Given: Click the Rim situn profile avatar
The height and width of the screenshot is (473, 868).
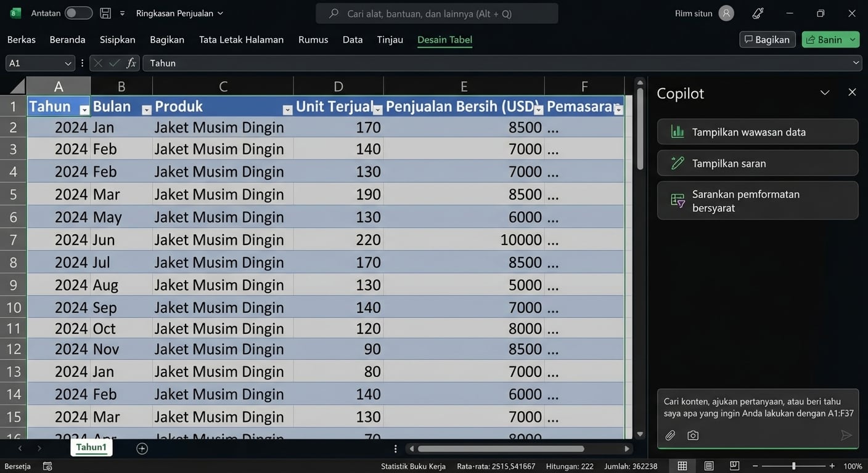Looking at the screenshot, I should tap(726, 12).
